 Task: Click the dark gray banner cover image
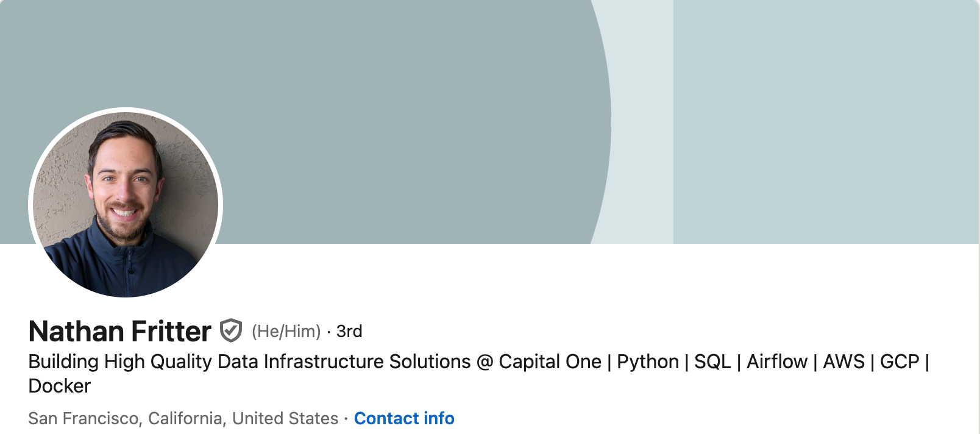[366, 91]
